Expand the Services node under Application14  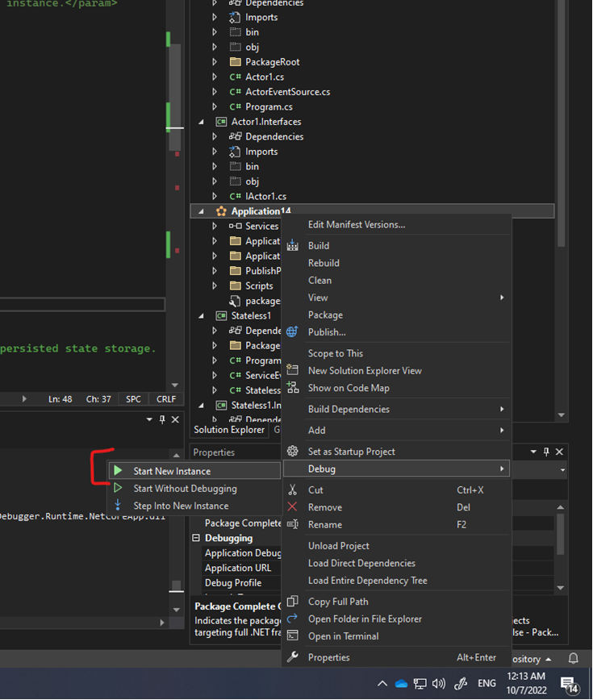point(215,226)
